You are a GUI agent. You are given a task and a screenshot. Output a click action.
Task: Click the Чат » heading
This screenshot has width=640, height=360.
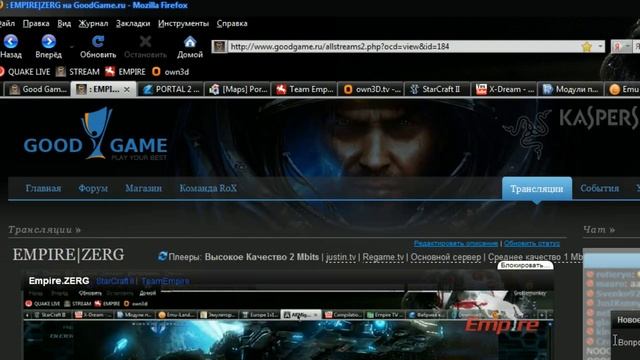tap(599, 230)
